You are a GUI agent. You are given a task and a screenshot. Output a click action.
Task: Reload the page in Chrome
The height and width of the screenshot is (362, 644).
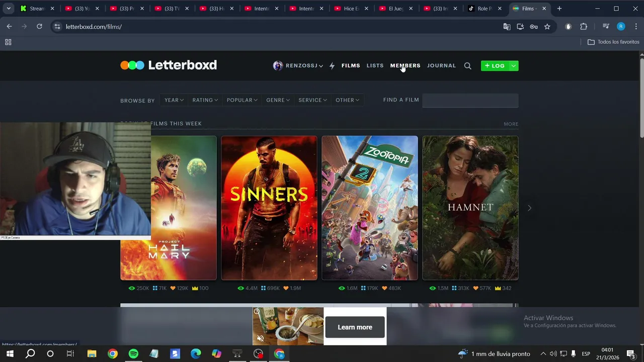[x=39, y=27]
